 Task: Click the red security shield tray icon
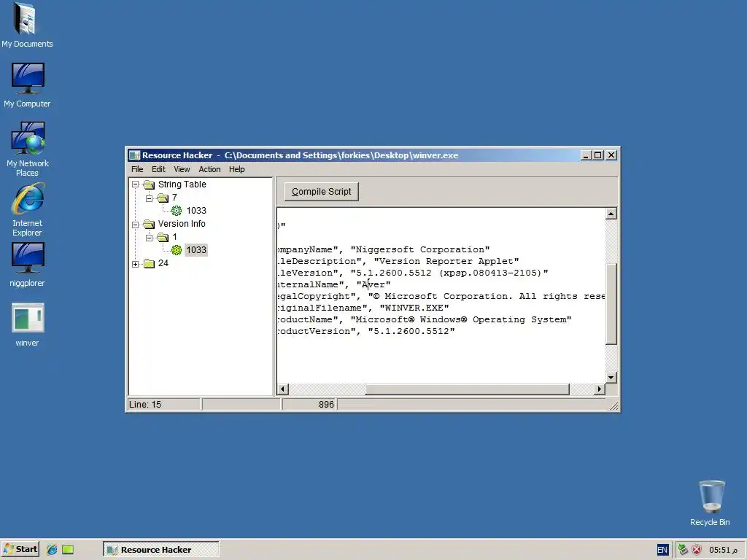[697, 550]
